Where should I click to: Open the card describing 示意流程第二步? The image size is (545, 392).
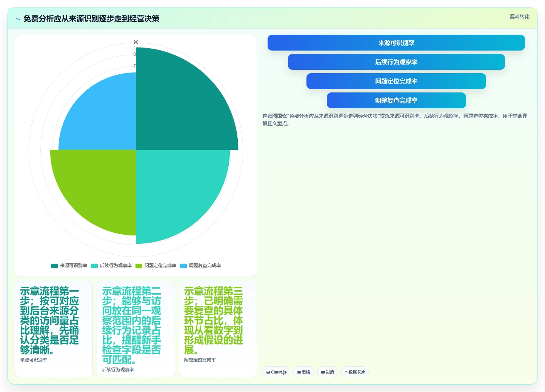click(x=136, y=329)
